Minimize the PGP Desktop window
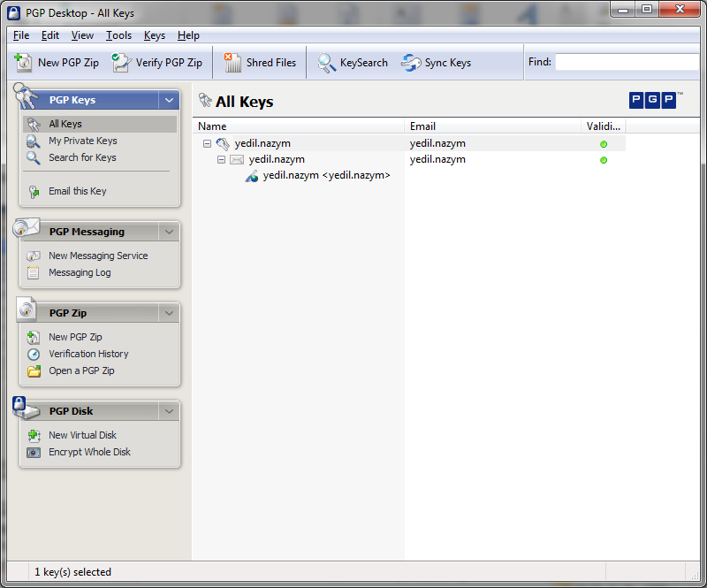The image size is (707, 588). pos(623,9)
